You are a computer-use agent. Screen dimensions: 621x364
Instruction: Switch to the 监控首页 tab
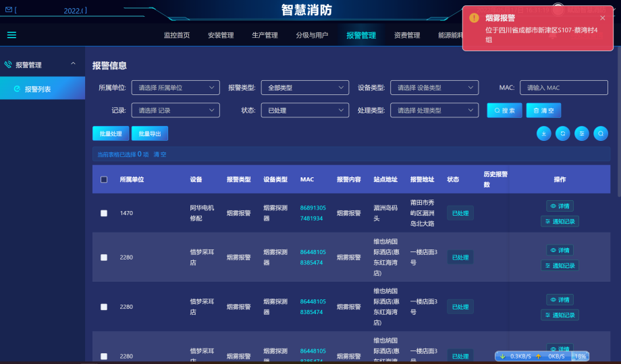coord(177,35)
